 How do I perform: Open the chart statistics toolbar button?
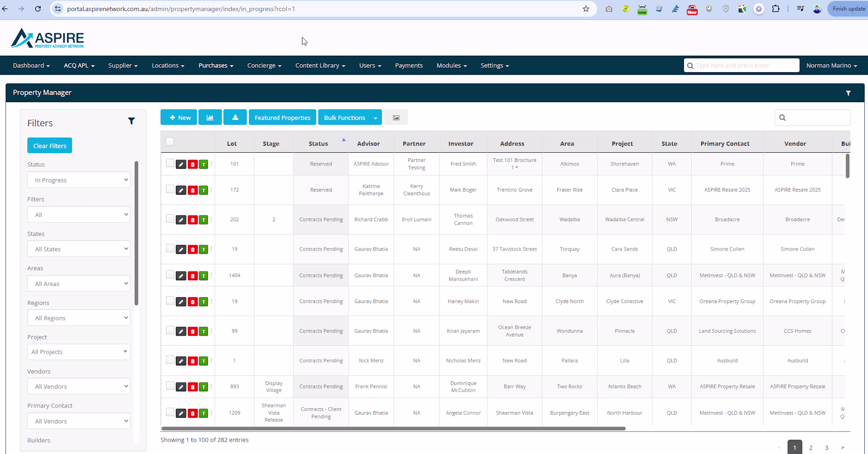tap(210, 118)
